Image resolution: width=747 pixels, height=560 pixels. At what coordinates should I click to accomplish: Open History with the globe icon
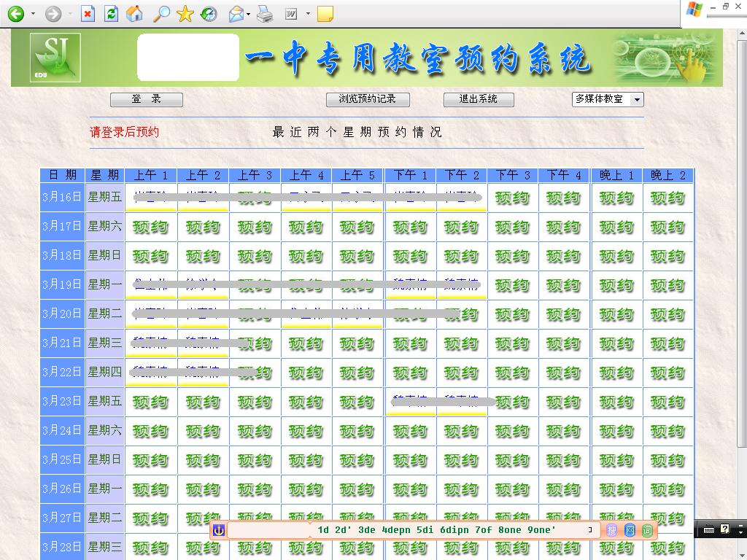click(209, 13)
